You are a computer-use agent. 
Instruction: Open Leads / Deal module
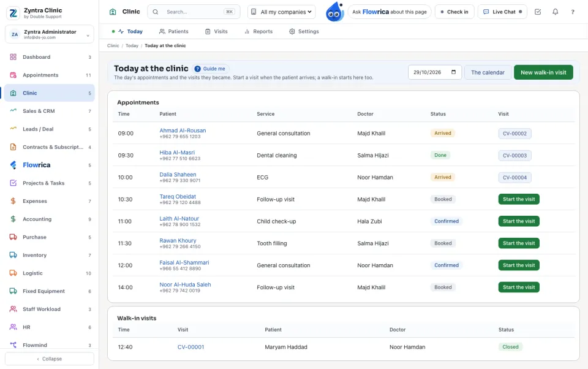tap(50, 129)
